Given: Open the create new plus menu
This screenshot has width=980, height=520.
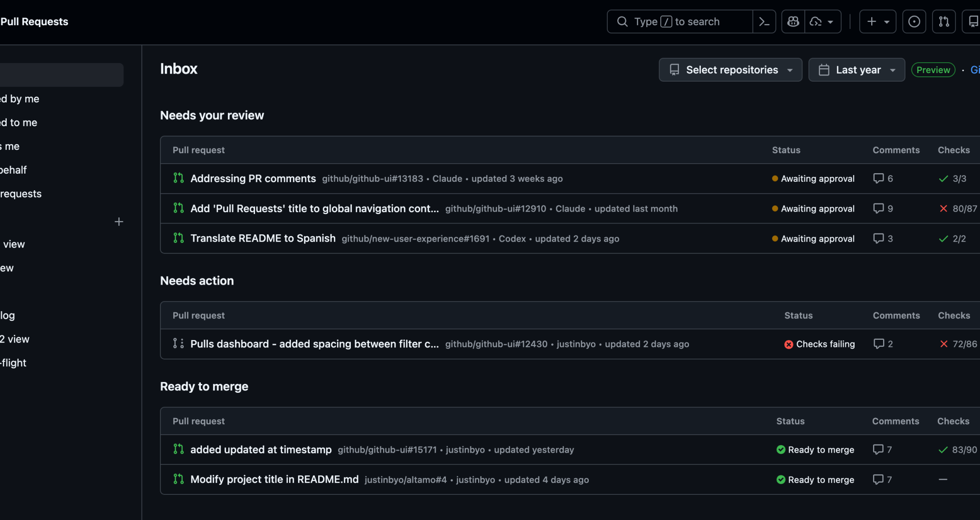Looking at the screenshot, I should coord(877,22).
